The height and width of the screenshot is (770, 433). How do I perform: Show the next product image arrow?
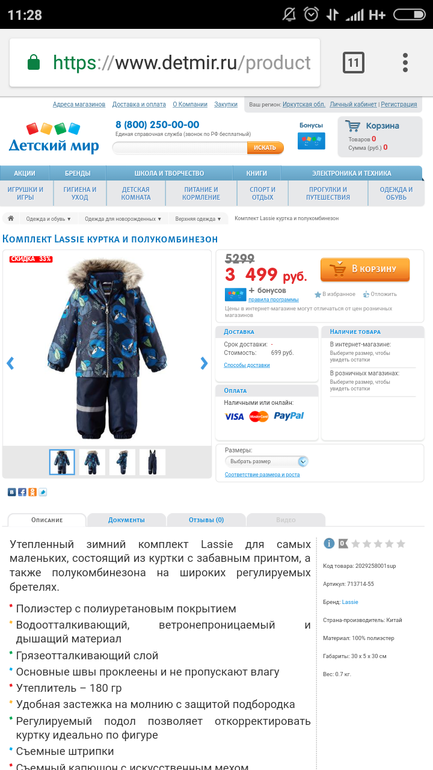(x=204, y=363)
